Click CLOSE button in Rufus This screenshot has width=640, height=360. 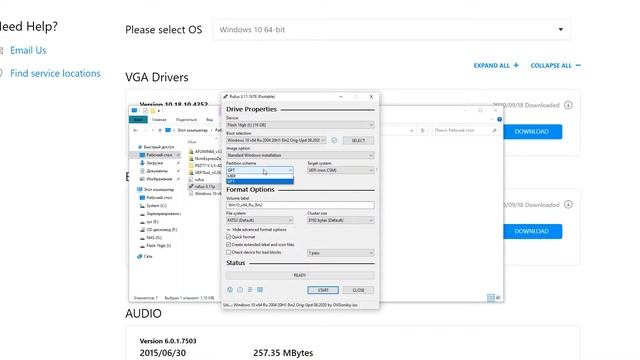358,290
